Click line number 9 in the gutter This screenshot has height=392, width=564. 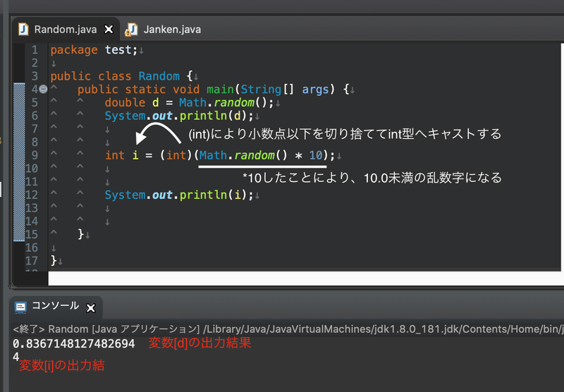pos(35,155)
